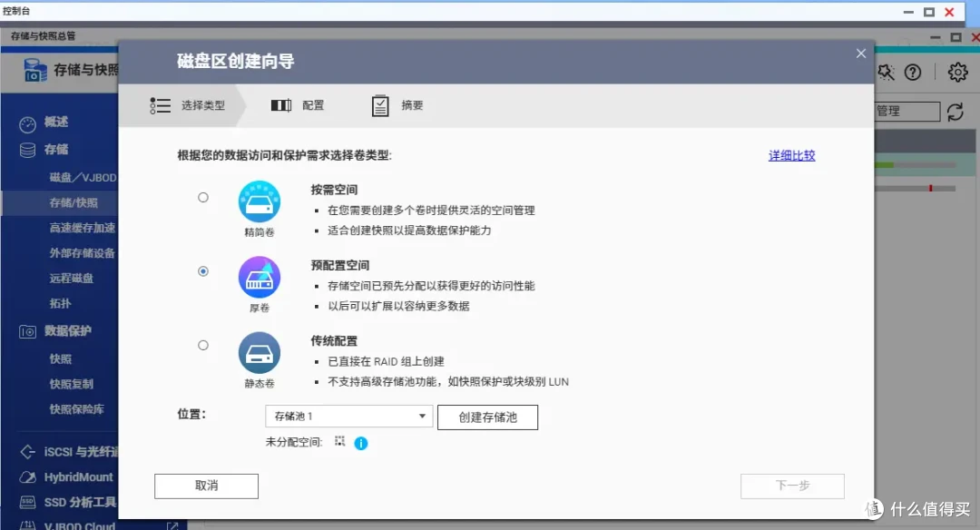Open the help question mark icon

click(x=913, y=73)
